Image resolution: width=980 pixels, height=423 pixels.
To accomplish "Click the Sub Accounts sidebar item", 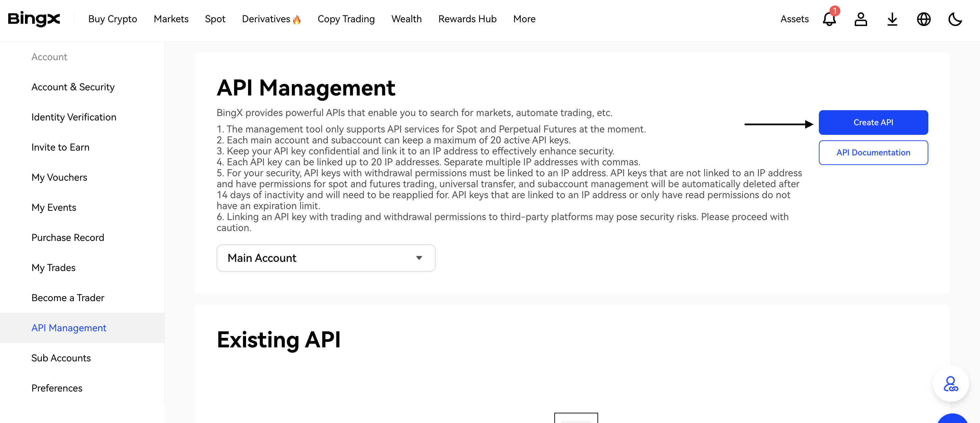I will pos(61,357).
